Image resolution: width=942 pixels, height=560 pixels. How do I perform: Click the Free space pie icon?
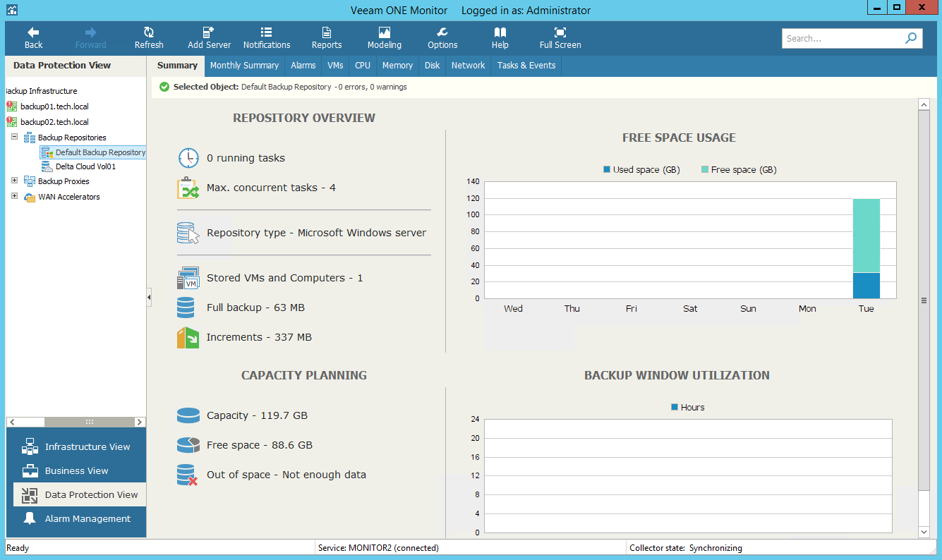[x=188, y=445]
